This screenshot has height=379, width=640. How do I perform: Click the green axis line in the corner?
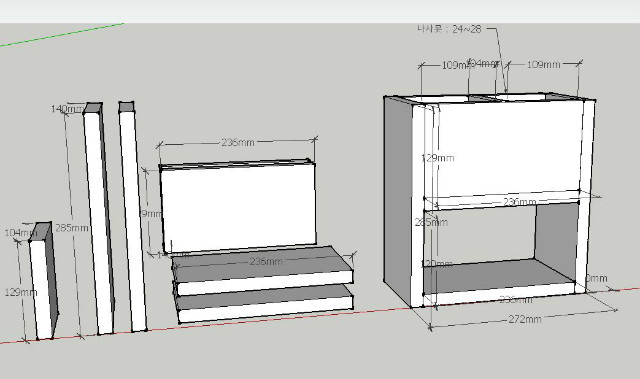point(61,35)
